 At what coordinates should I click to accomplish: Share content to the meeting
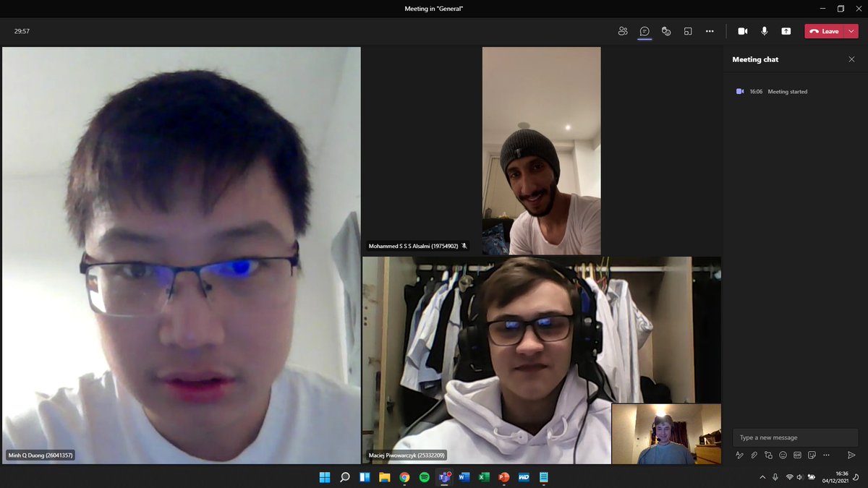[786, 31]
